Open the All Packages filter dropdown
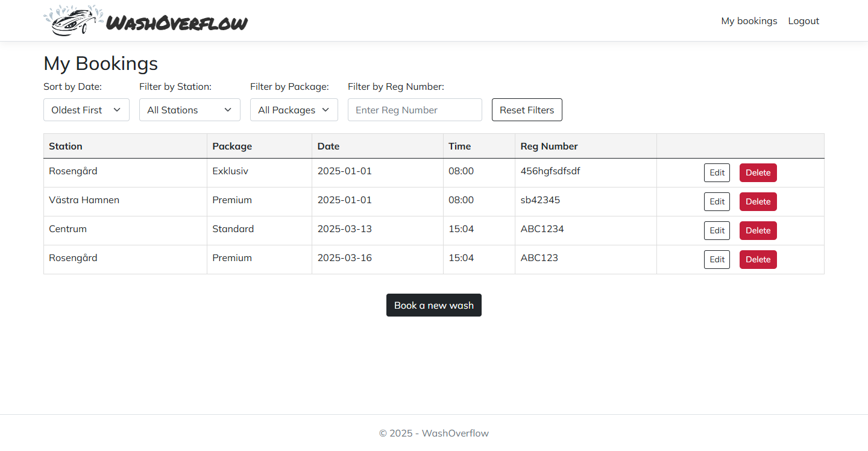 [294, 110]
